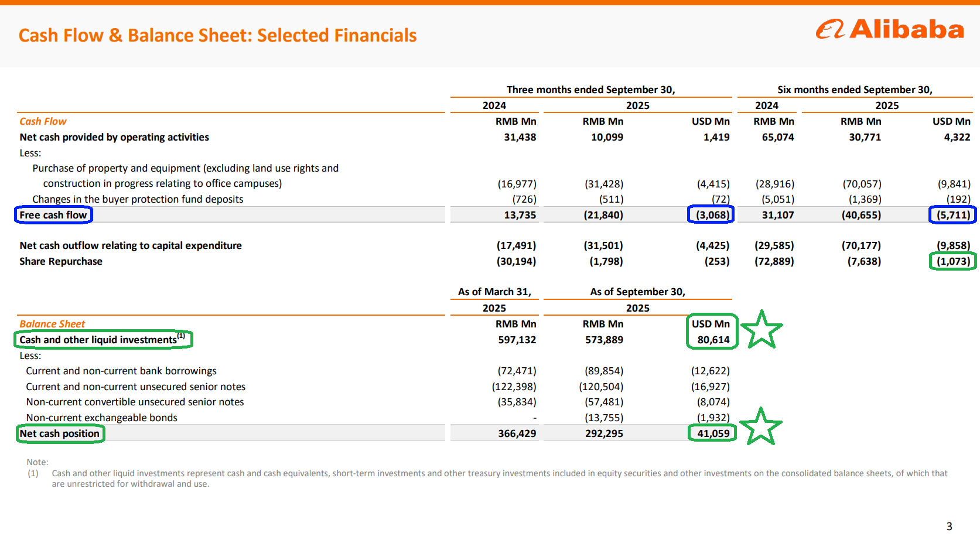Screen dimensions: 980x550
Task: Click the green star beside the 80,614 value
Action: coord(761,330)
